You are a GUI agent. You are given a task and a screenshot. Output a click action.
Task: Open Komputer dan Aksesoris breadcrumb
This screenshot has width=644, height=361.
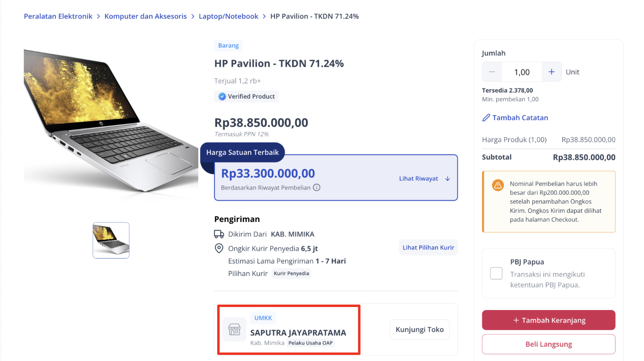click(146, 16)
